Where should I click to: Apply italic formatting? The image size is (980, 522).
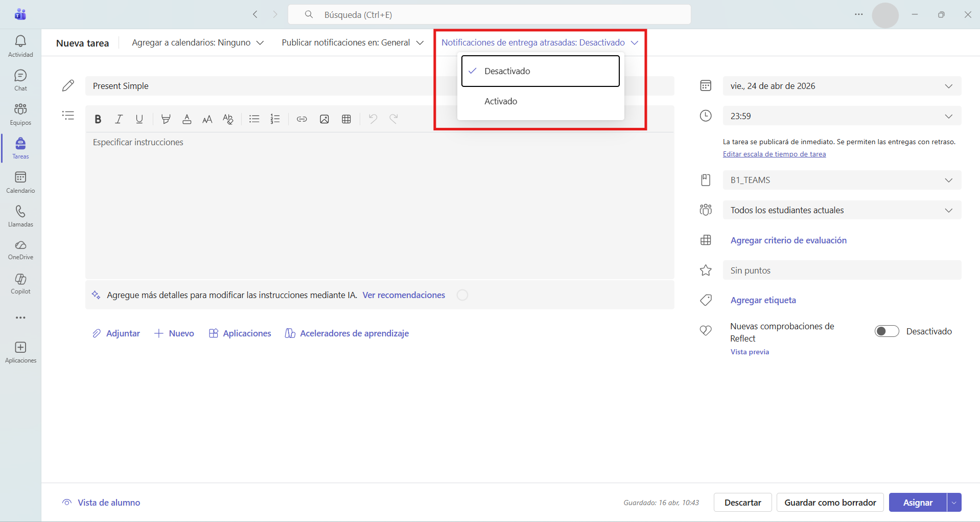[119, 119]
